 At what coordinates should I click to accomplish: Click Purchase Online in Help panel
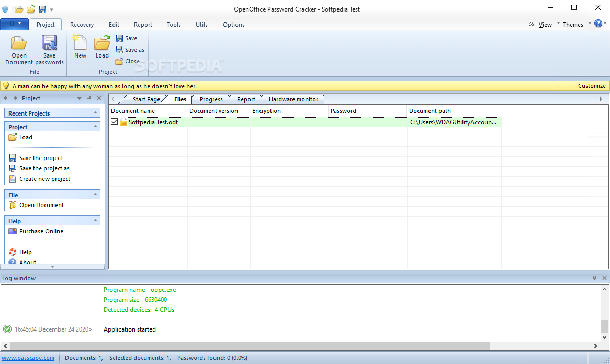coord(36,231)
